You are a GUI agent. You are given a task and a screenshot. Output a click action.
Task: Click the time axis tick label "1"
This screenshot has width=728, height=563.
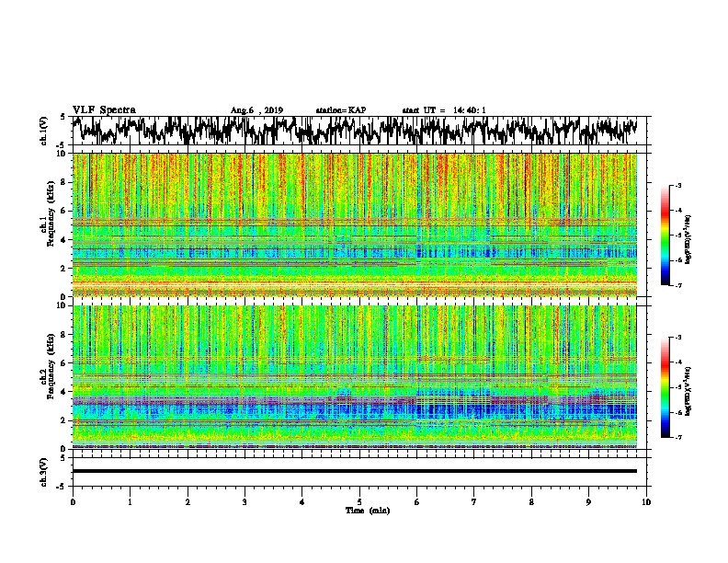(x=130, y=502)
